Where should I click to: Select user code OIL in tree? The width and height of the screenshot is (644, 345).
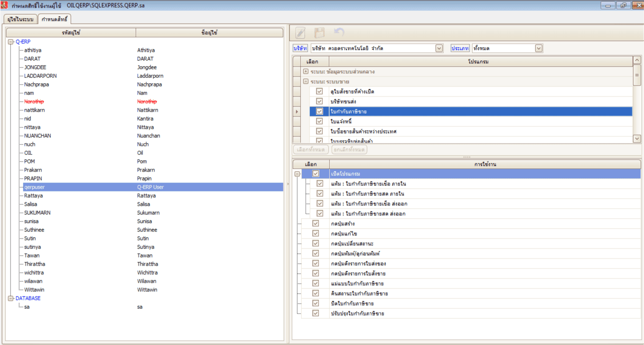coord(28,153)
